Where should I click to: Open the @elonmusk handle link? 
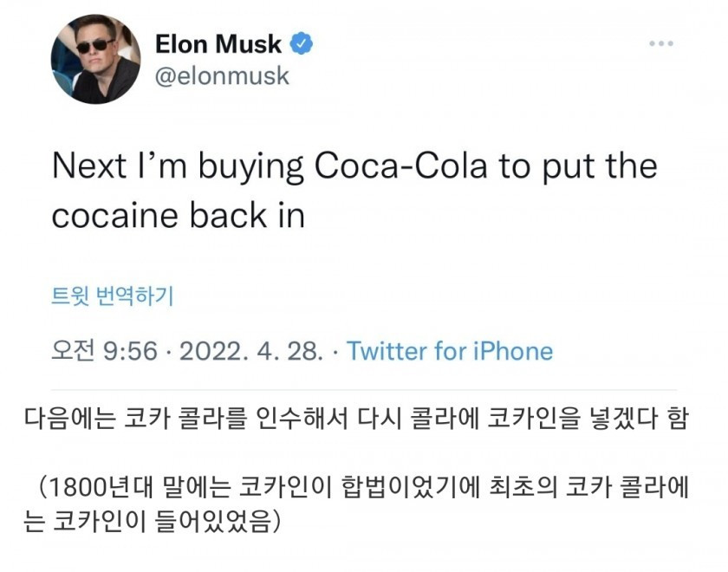221,76
